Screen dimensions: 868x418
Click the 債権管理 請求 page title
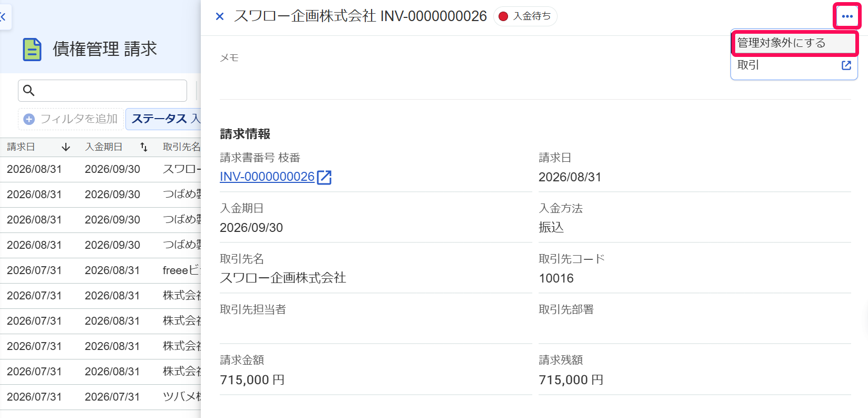pos(105,49)
